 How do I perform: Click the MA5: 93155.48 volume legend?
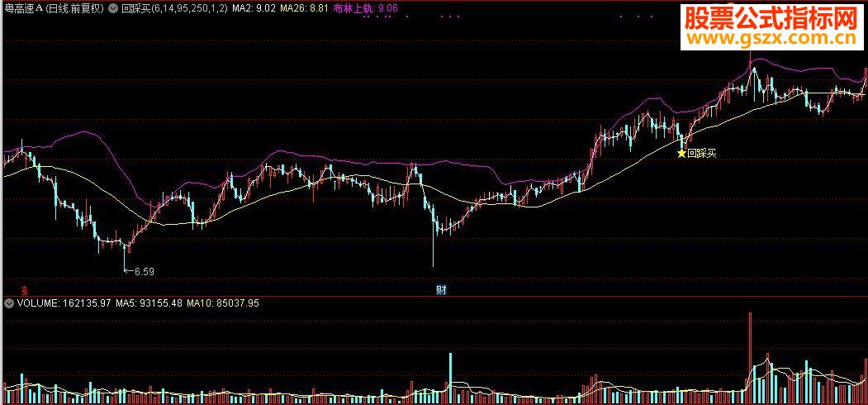point(149,303)
